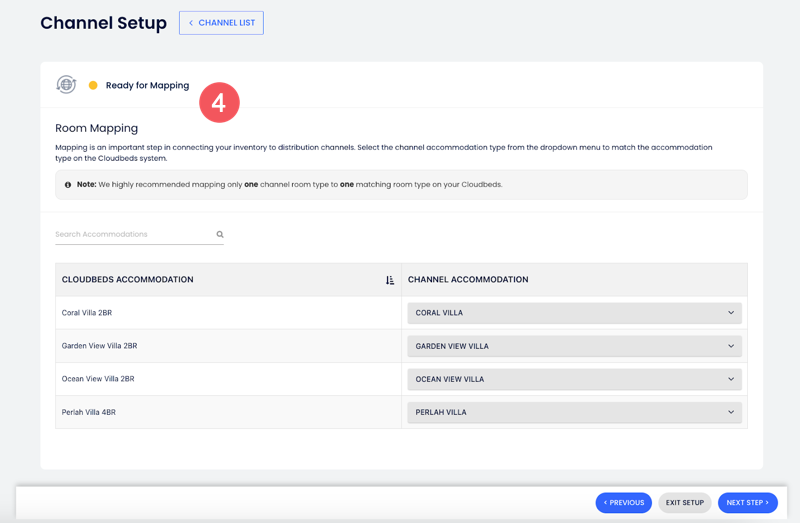Sort Cloudbeds Accommodation column using sort icon

(x=390, y=280)
